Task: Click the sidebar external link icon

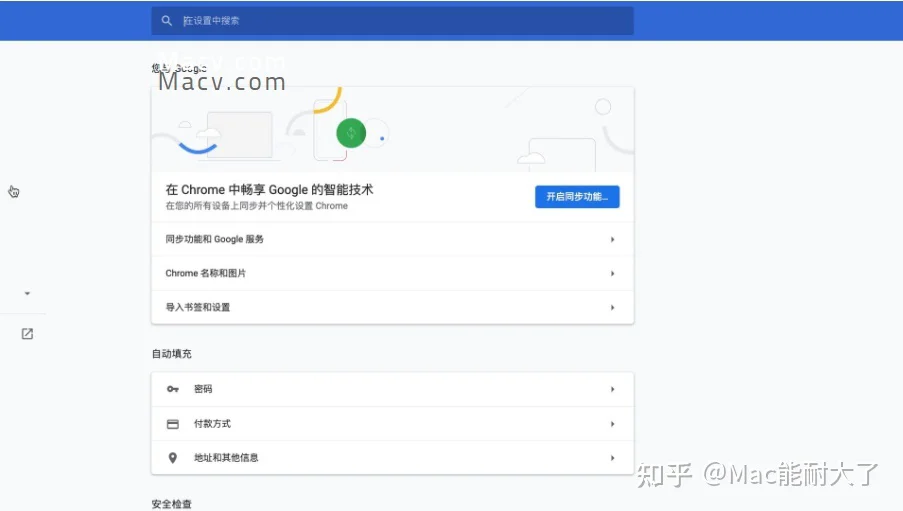Action: 27,334
